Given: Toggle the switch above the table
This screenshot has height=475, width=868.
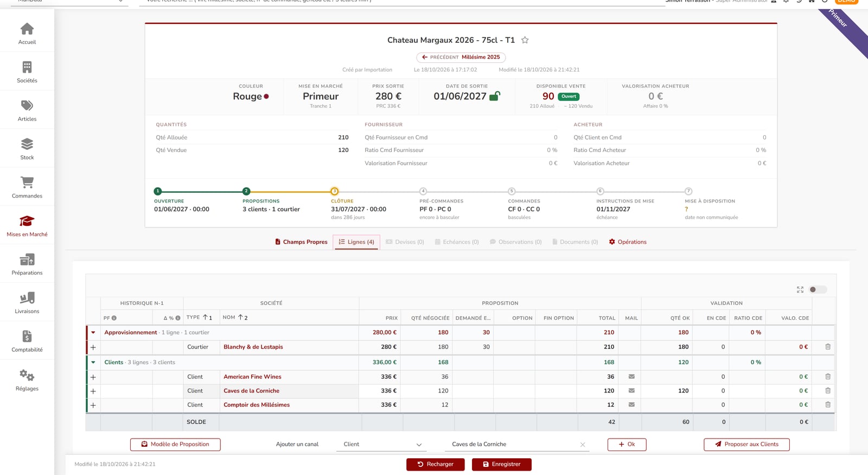Looking at the screenshot, I should (x=818, y=290).
